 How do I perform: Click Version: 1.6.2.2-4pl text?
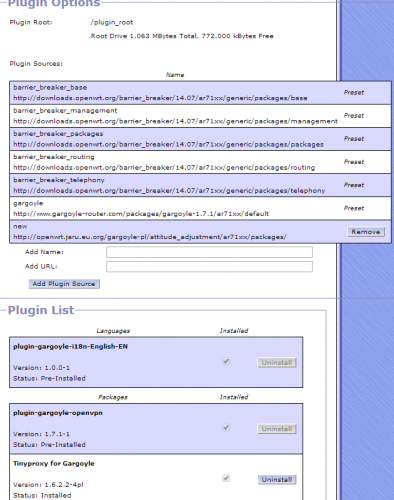tap(48, 485)
